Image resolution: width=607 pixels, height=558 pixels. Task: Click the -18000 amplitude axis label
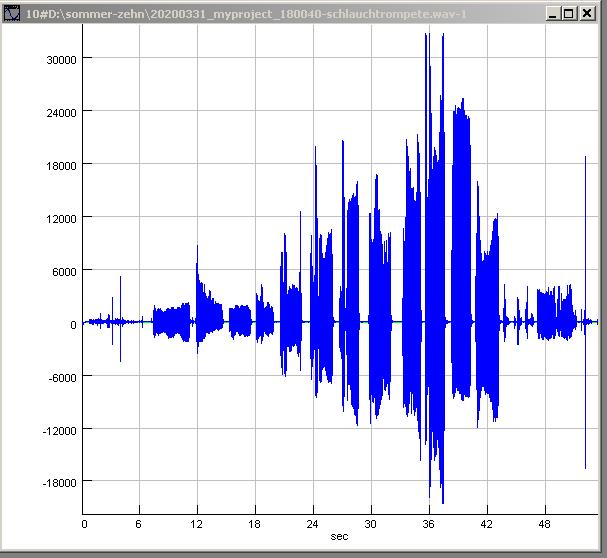click(x=47, y=483)
